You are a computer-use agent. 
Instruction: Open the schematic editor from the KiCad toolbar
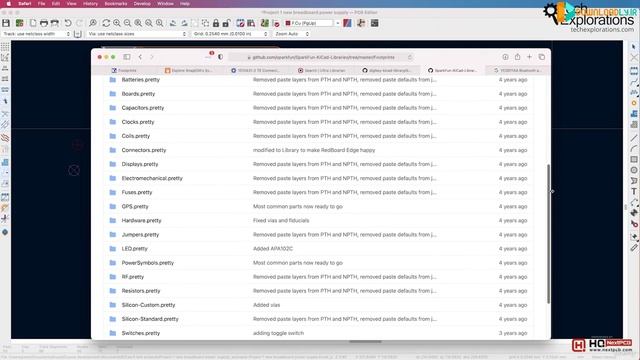click(x=361, y=23)
